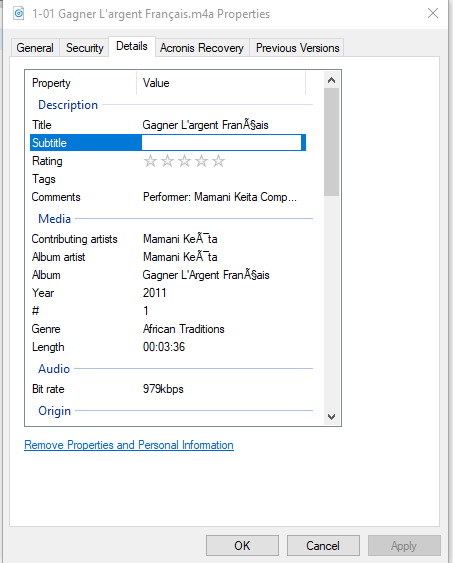
Task: Select the Details tab
Action: coord(132,46)
